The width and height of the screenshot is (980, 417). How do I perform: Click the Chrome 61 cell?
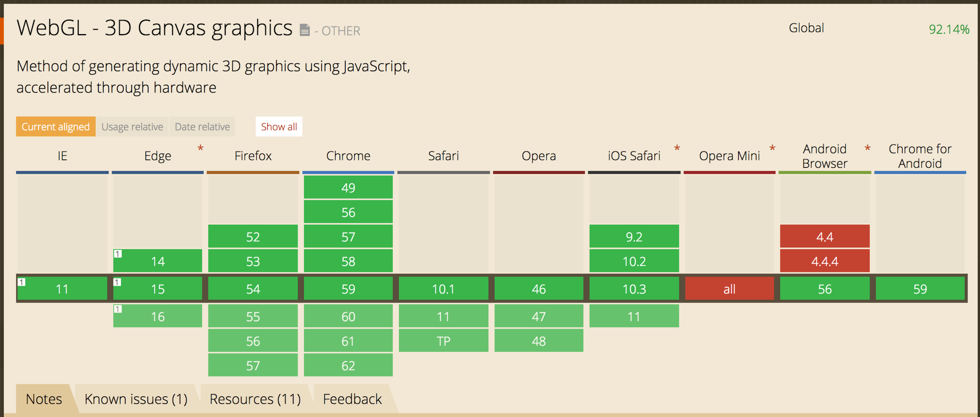(x=348, y=341)
